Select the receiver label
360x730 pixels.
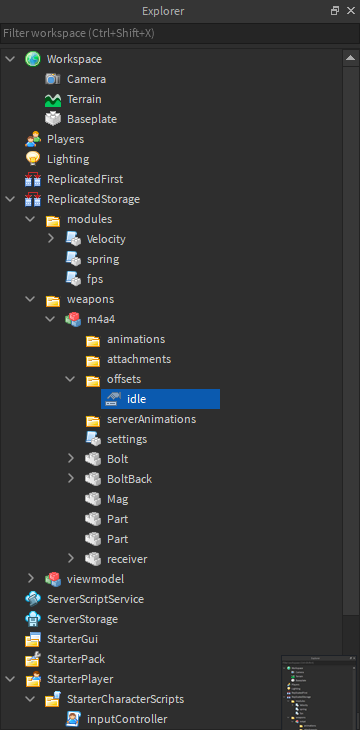[127, 559]
